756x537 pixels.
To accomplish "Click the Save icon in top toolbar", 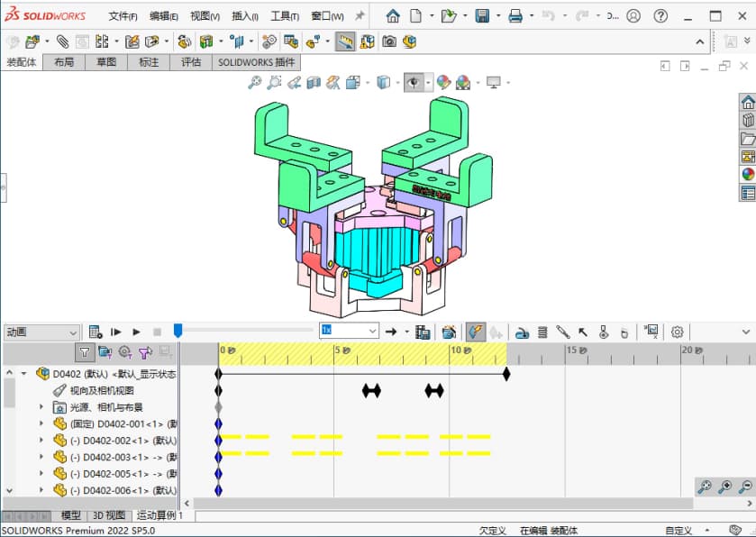I will point(482,16).
